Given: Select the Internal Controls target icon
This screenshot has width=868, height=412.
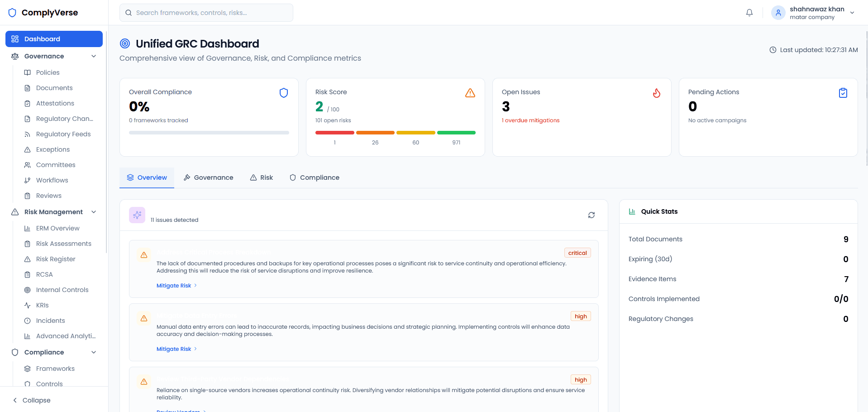Looking at the screenshot, I should coord(28,290).
